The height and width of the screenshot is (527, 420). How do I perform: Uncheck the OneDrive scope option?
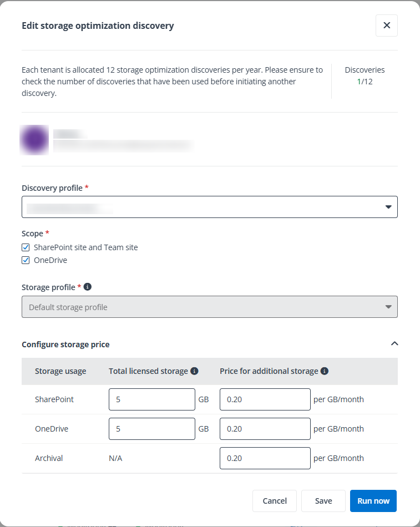[x=25, y=260]
